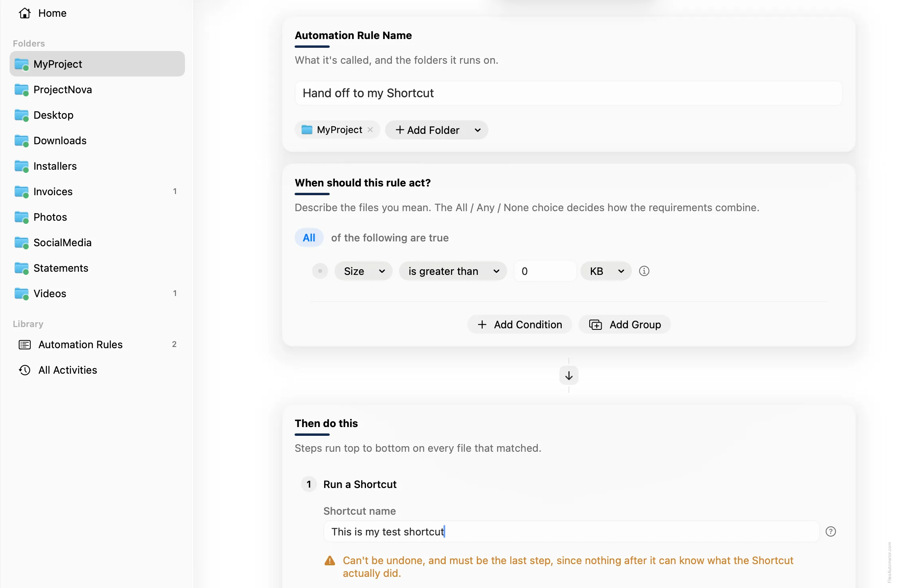Click the step number 1 badge
897x588 pixels.
309,484
